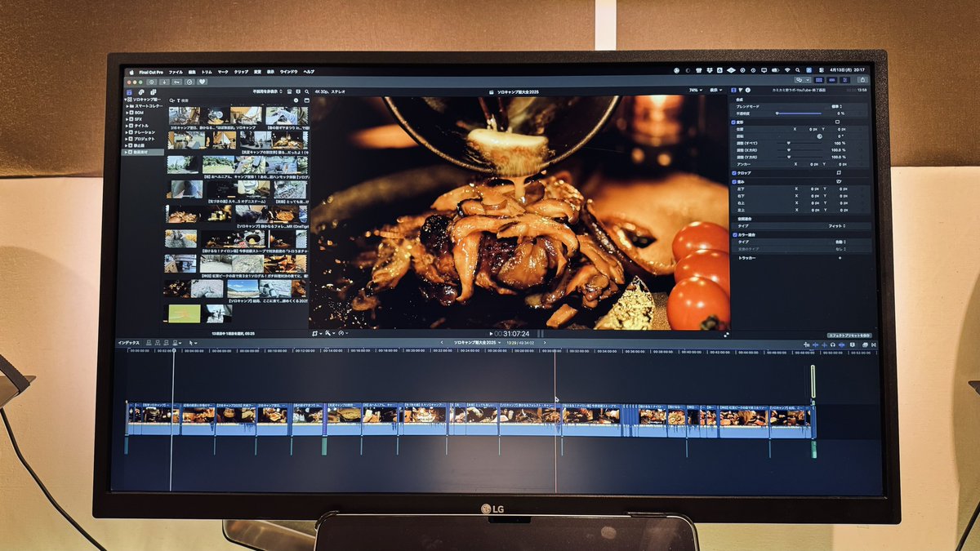Screen dimensions: 980x551
Task: Select the green clip thumbnail in browser
Action: [185, 313]
